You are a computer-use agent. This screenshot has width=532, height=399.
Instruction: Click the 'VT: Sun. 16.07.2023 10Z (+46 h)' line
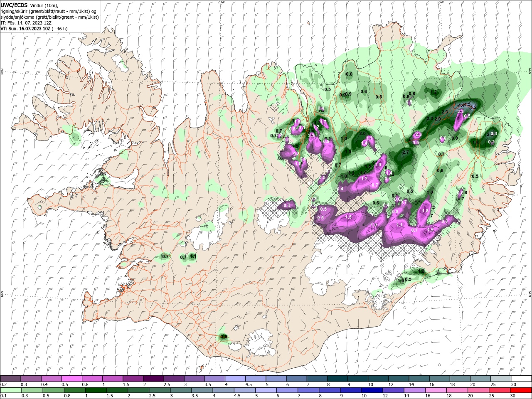34,29
